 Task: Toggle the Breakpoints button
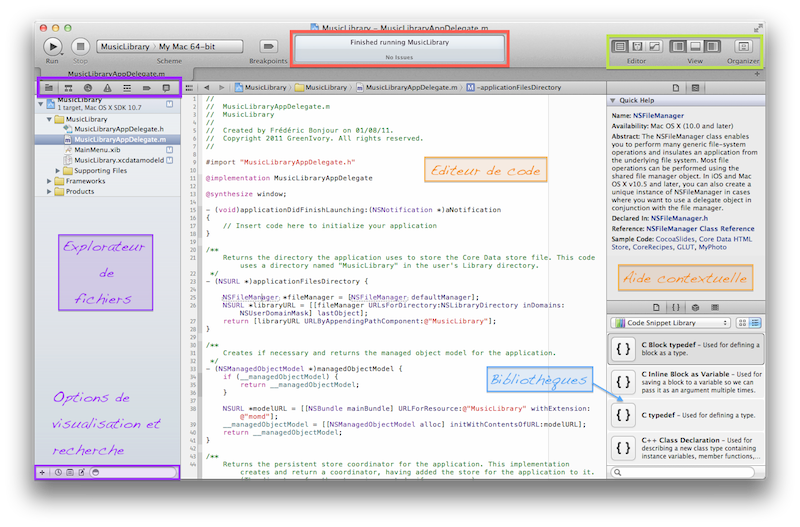click(x=268, y=46)
